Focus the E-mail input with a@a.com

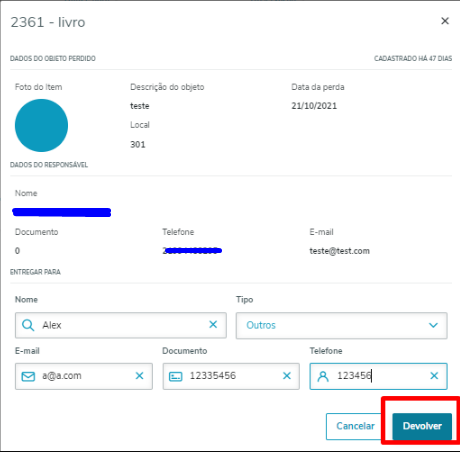(x=84, y=376)
